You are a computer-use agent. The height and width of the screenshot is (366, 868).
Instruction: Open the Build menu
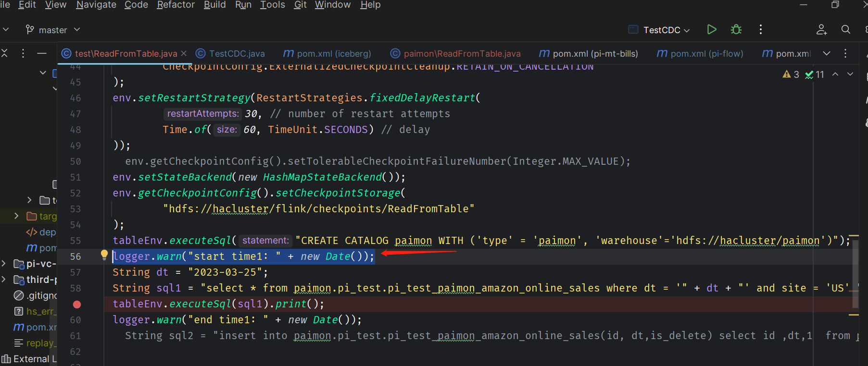(214, 5)
